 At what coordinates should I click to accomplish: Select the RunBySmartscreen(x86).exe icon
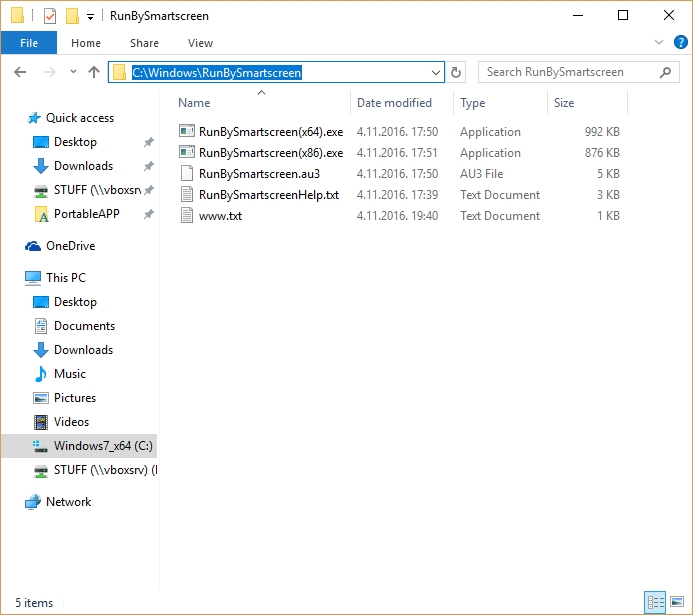(x=187, y=152)
